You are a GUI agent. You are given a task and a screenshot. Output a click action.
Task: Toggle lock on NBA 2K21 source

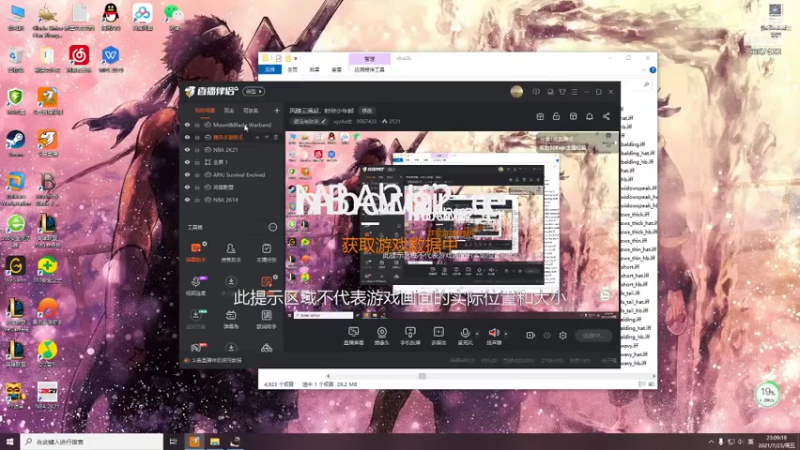(197, 150)
